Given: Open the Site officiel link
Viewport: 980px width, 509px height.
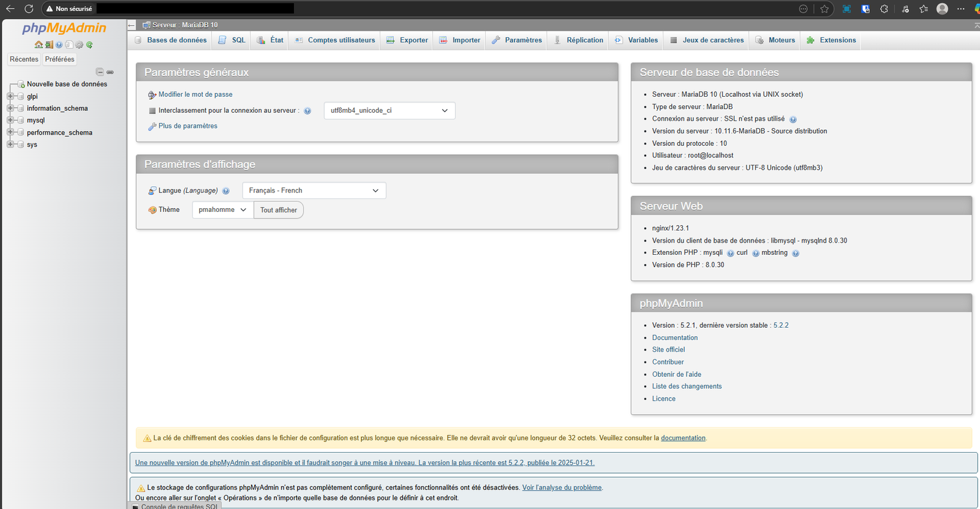Looking at the screenshot, I should [668, 350].
